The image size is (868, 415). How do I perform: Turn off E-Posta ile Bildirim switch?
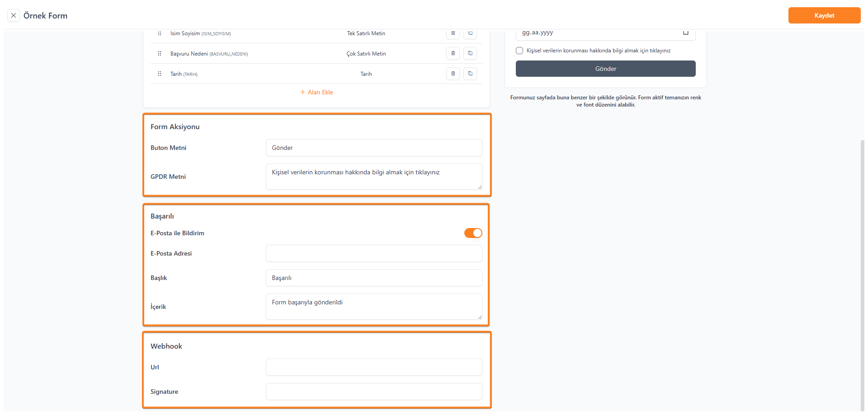(473, 233)
